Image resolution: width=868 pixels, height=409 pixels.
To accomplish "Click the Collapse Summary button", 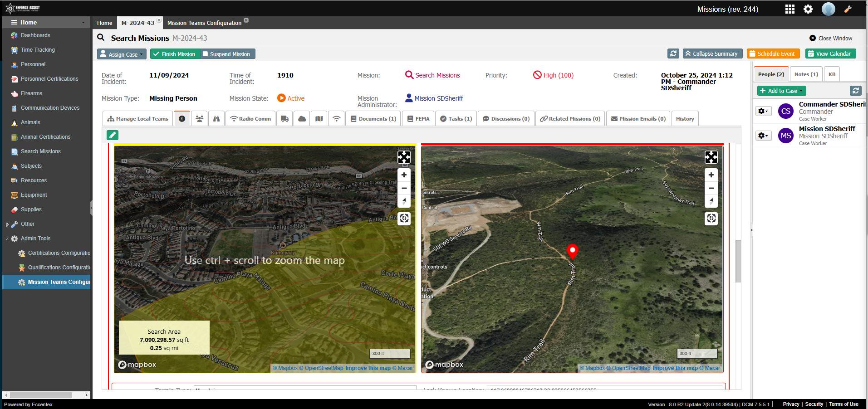I will [713, 54].
